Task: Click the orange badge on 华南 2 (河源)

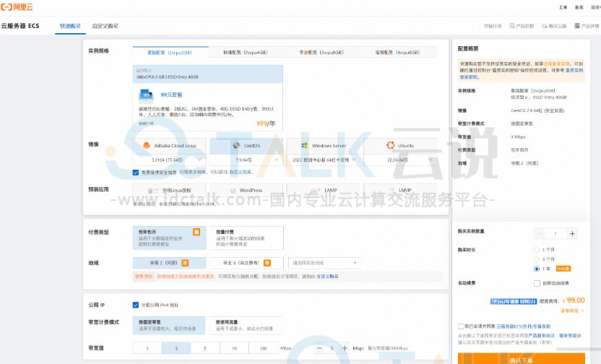Action: pos(185,263)
